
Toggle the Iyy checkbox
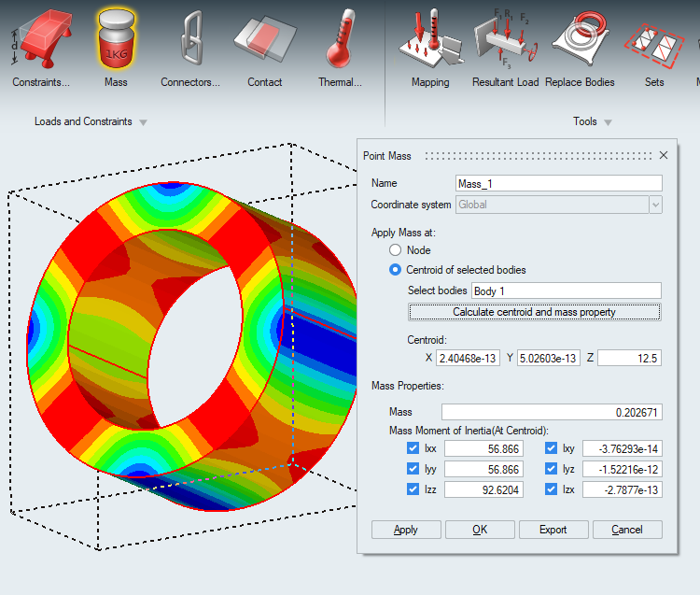(x=413, y=469)
